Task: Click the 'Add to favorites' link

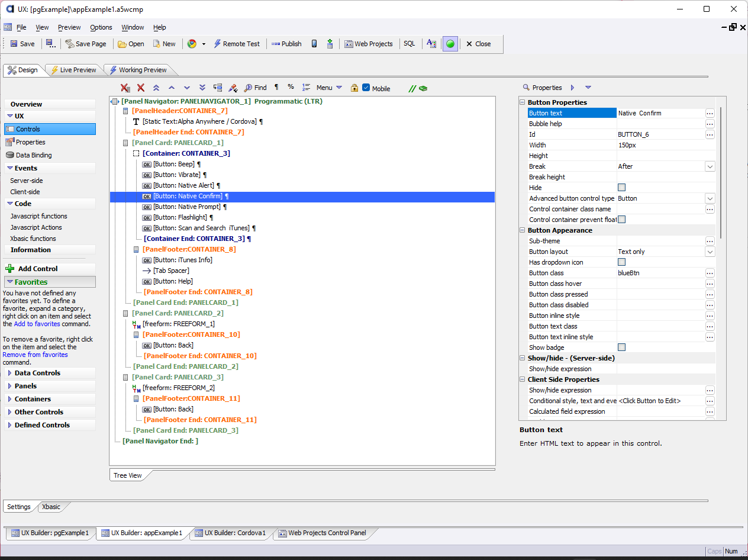Action: point(37,324)
